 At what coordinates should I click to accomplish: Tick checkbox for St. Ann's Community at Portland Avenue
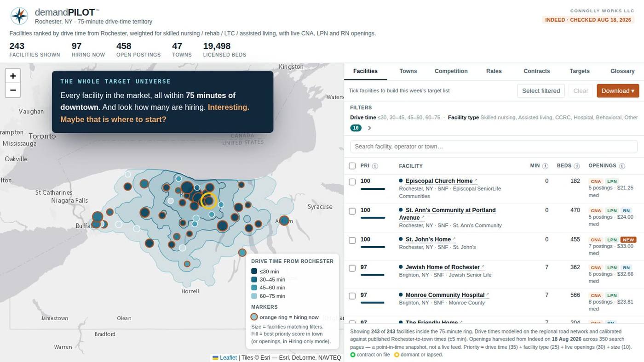[x=352, y=211]
